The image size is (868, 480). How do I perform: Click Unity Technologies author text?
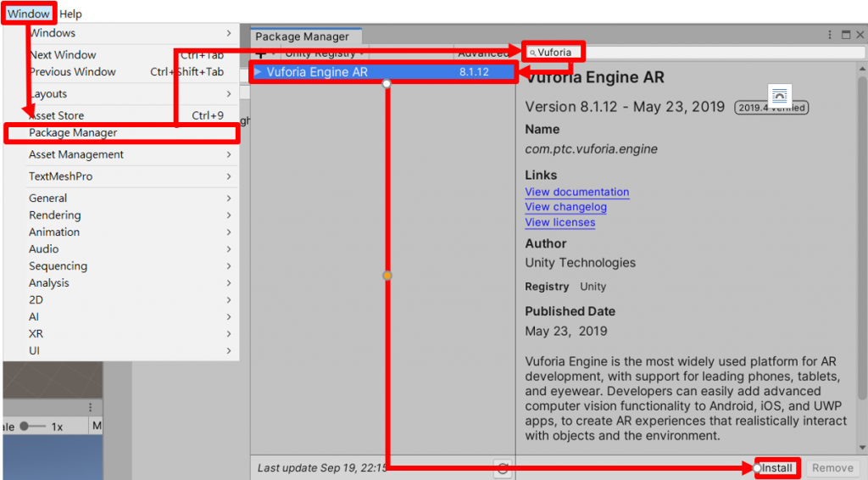pos(580,262)
